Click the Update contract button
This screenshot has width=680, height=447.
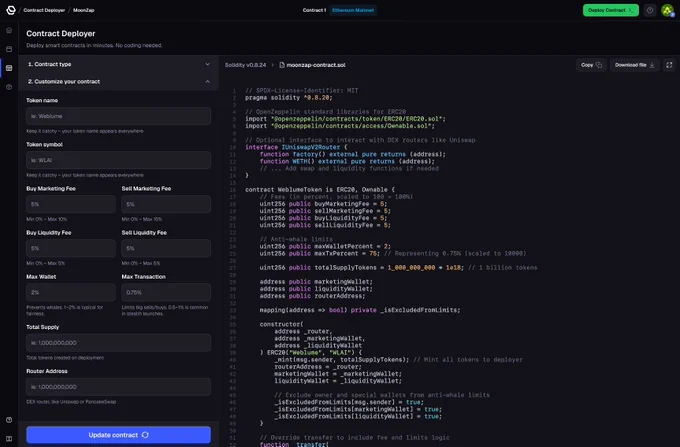(118, 435)
